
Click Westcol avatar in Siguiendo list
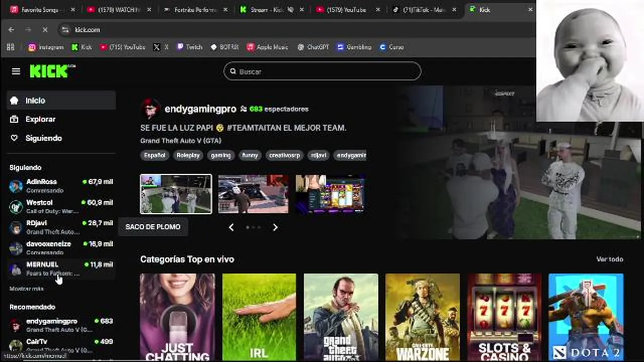[16, 207]
